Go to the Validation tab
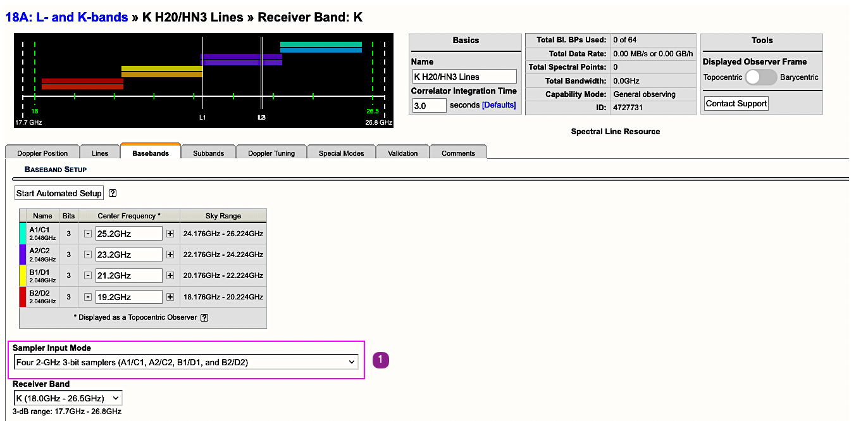This screenshot has width=868, height=421. pos(402,153)
